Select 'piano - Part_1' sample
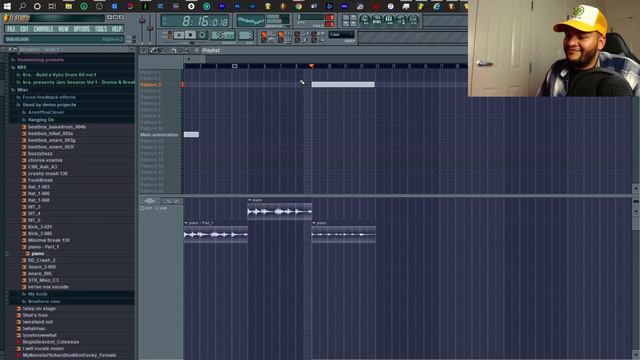This screenshot has height=360, width=640. click(x=43, y=247)
